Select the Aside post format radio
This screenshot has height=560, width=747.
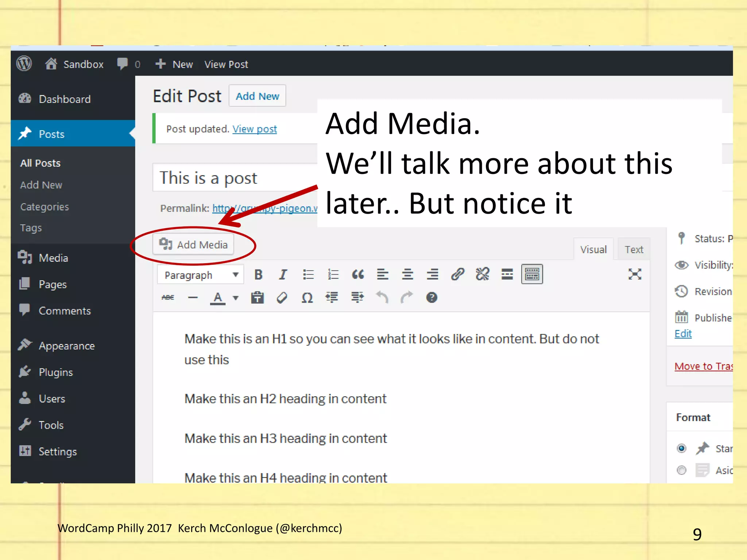681,470
